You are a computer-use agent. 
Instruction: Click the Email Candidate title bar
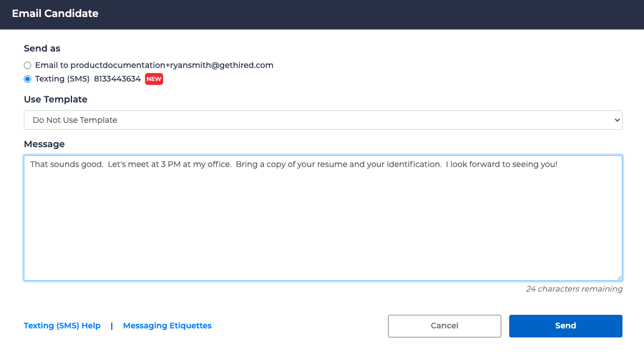point(55,14)
